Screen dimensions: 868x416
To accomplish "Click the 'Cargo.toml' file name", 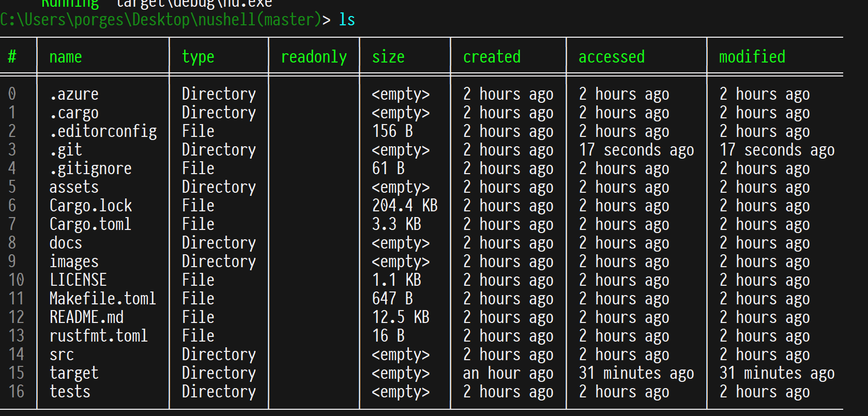I will pyautogui.click(x=90, y=224).
